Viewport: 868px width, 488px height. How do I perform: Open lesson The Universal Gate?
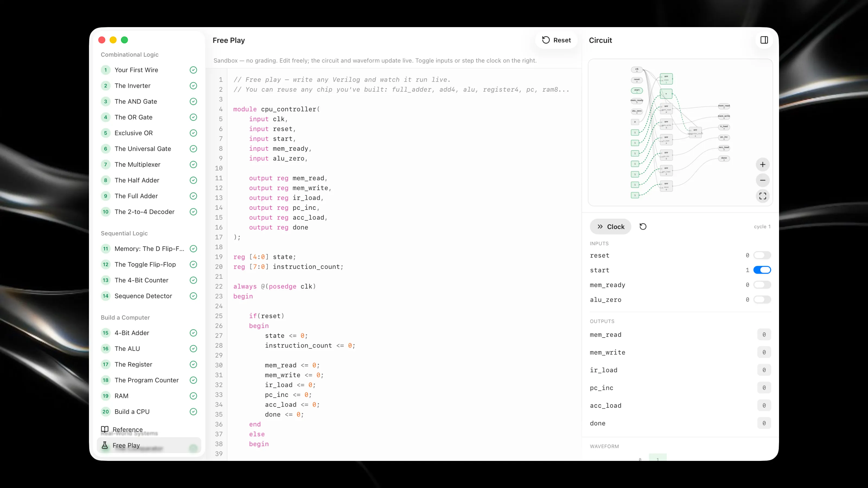(x=149, y=149)
